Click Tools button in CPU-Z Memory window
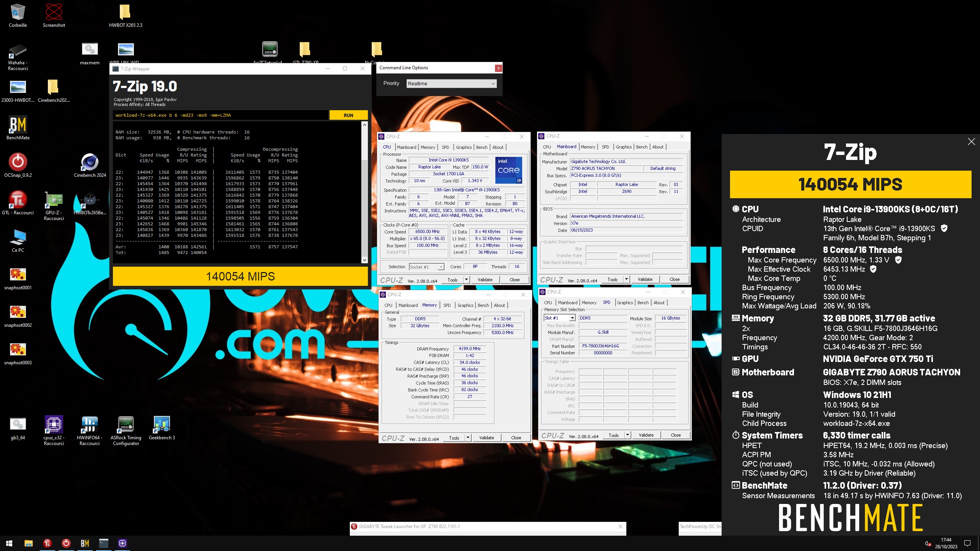This screenshot has width=980, height=551. (454, 438)
